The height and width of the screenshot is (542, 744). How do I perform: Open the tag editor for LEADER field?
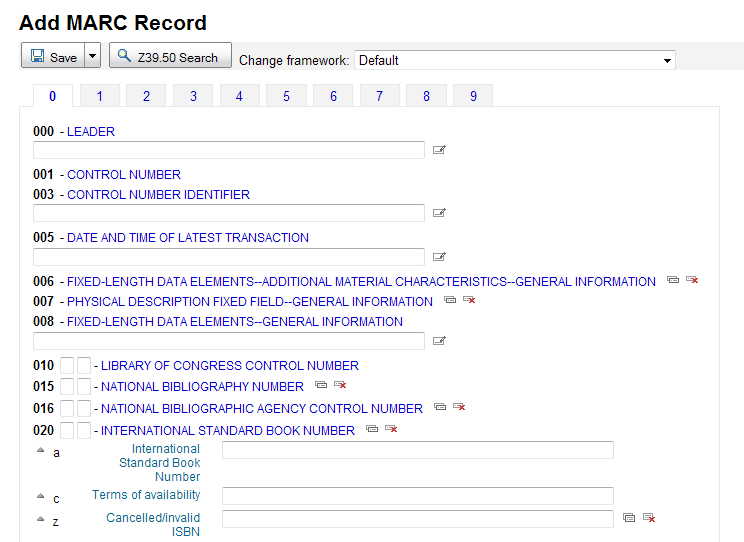(x=439, y=151)
